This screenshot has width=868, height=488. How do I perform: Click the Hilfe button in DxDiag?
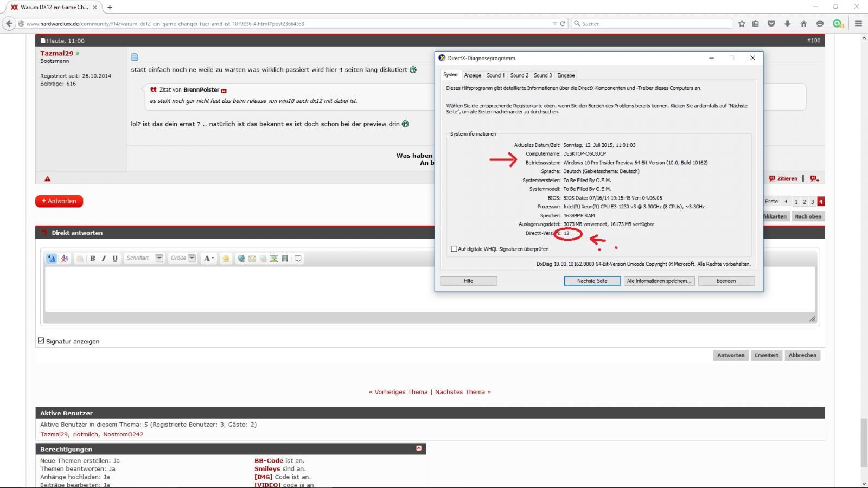click(x=469, y=281)
